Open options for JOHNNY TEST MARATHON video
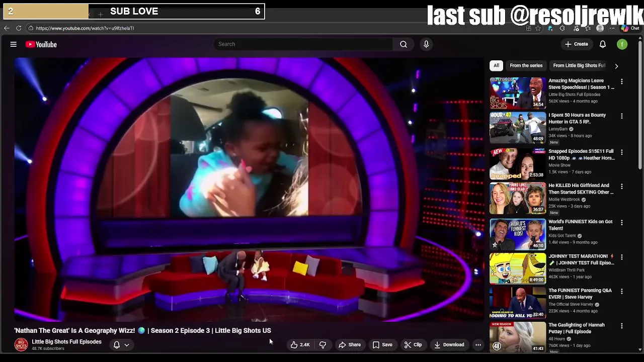The height and width of the screenshot is (362, 644). (622, 257)
